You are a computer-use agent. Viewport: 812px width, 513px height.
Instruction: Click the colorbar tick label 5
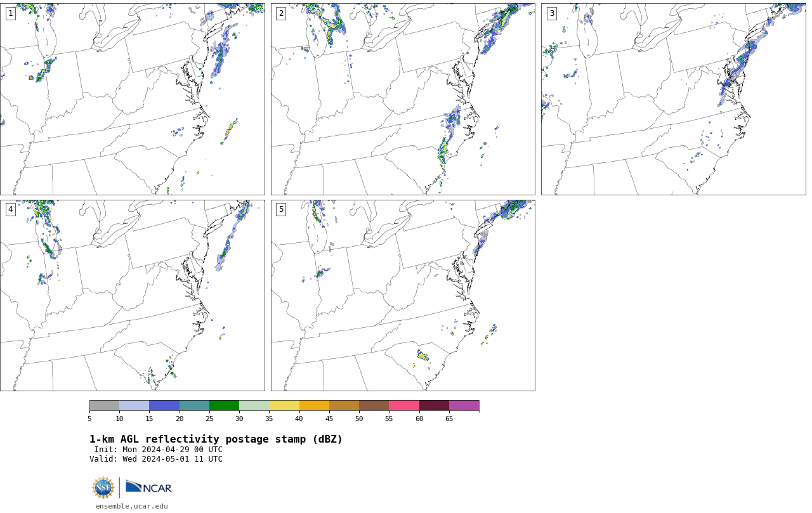(89, 419)
